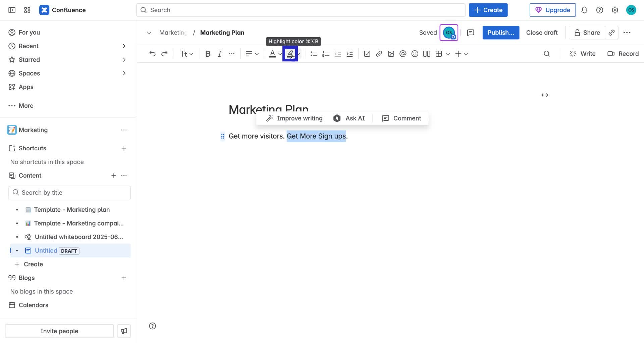Add a link to the selected text
The width and height of the screenshot is (644, 343).
coord(379,54)
